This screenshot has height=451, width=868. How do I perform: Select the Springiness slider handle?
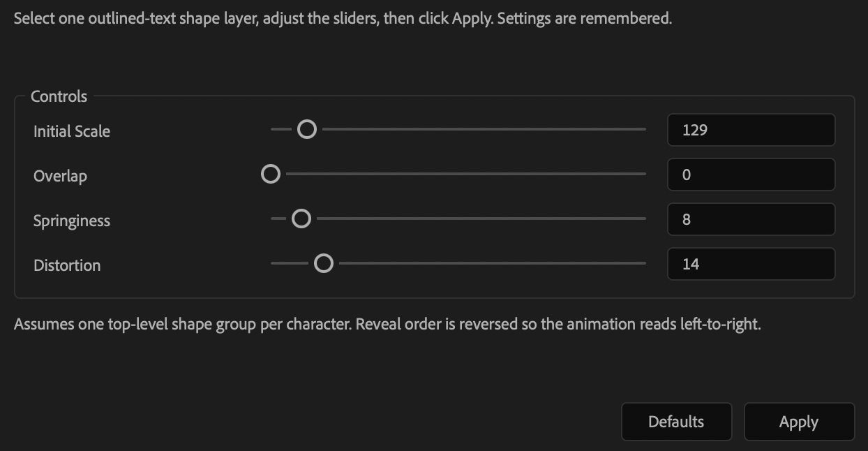point(301,219)
